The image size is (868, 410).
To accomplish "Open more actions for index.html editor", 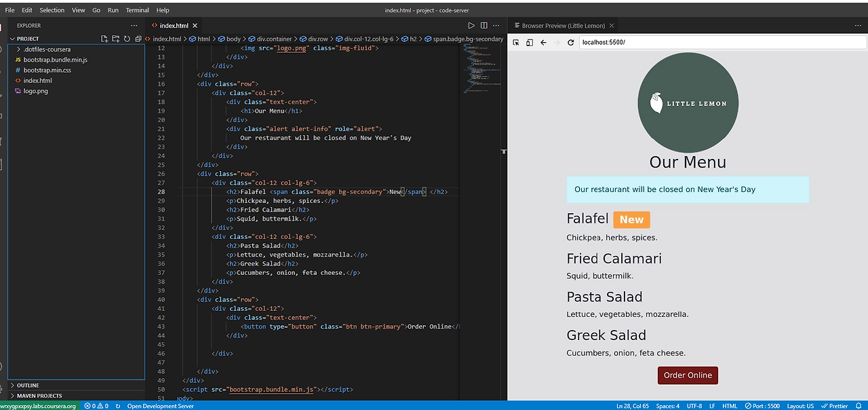I will coord(496,25).
